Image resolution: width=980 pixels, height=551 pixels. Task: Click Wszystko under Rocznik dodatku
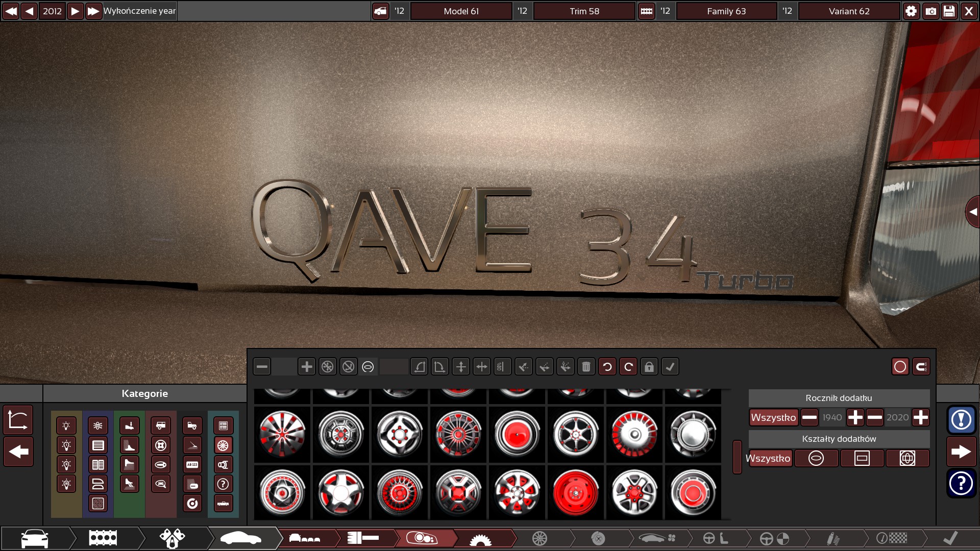click(773, 418)
